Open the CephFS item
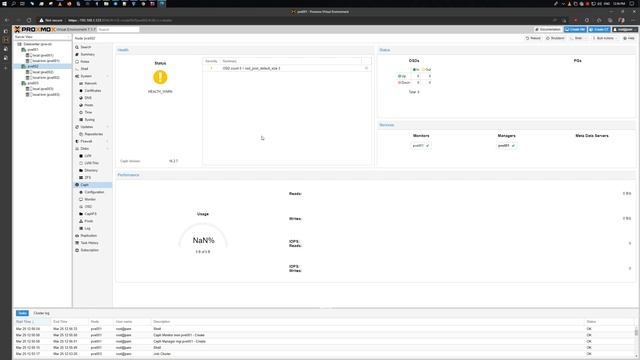This screenshot has width=640, height=360. tap(93, 213)
